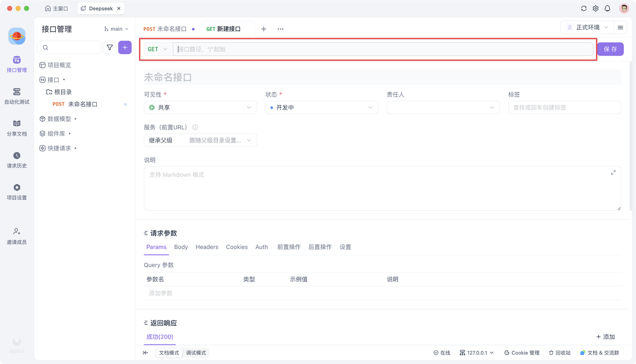Click the filter funnel icon
This screenshot has width=636, height=364.
[110, 48]
